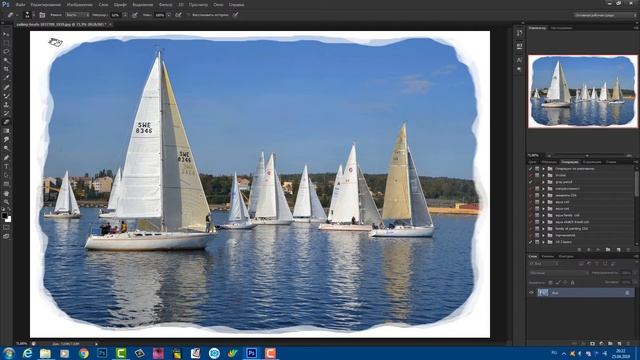The height and width of the screenshot is (360, 640).
Task: Expand the 'aqua sketch travel cell' set
Action: [543, 222]
